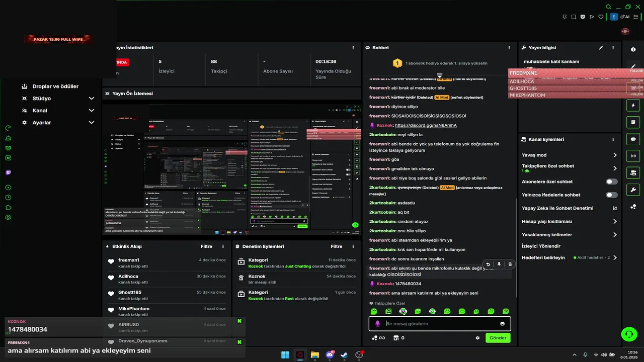Click freemxn1 in Etkinlik Akışı
644x362 pixels.
coord(129,260)
